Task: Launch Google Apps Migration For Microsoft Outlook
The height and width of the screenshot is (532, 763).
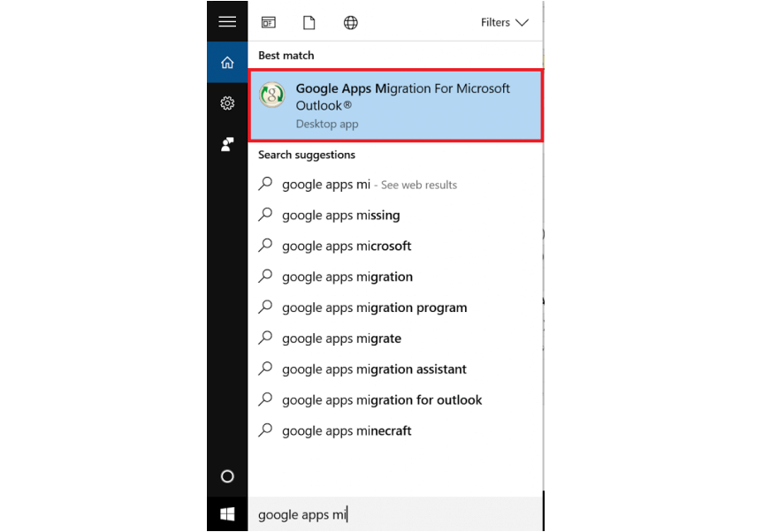Action: [x=395, y=105]
